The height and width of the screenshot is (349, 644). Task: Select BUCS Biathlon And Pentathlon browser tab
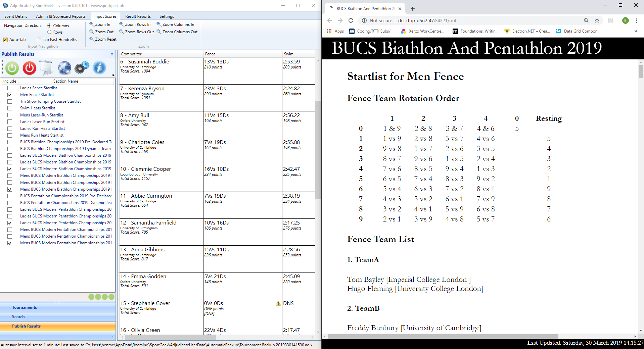coord(365,9)
